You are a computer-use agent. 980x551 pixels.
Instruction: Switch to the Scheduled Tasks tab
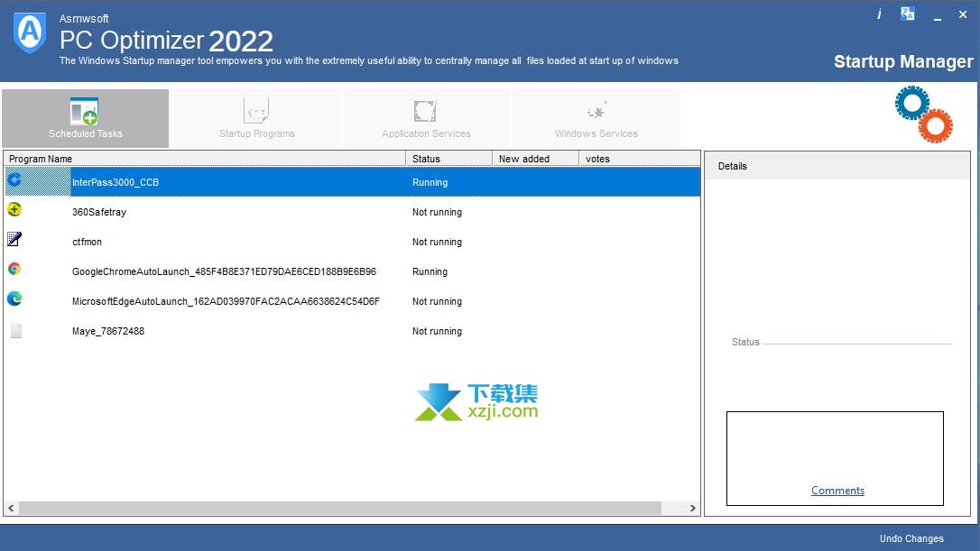86,119
